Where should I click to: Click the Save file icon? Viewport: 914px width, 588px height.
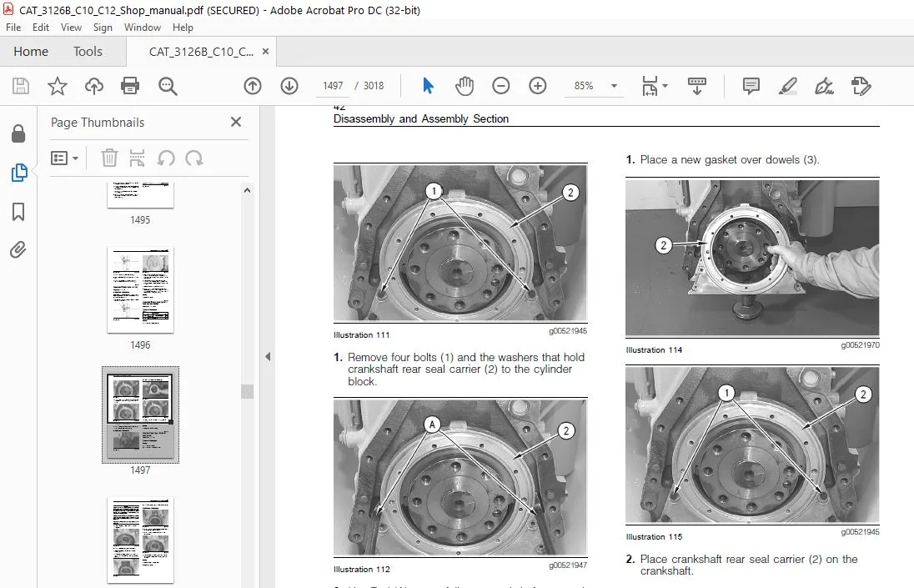point(20,86)
